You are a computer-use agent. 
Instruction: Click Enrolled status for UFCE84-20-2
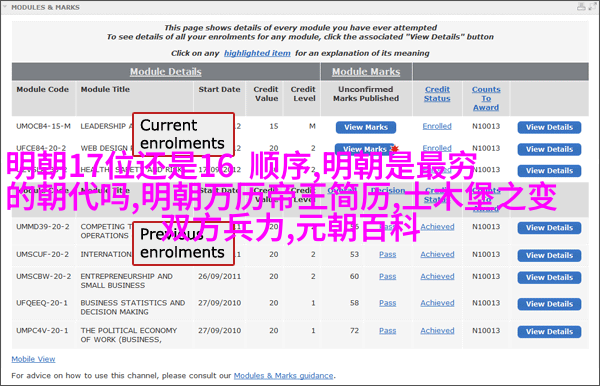(437, 148)
